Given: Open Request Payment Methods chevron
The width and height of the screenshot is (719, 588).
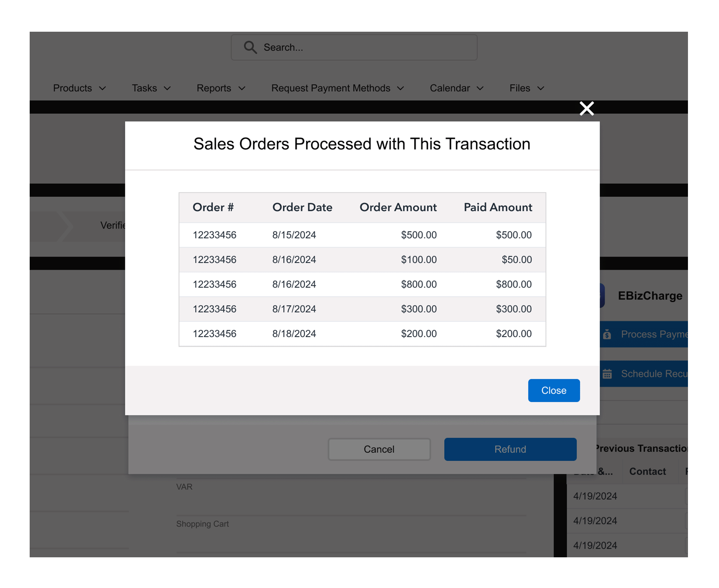Looking at the screenshot, I should [400, 88].
